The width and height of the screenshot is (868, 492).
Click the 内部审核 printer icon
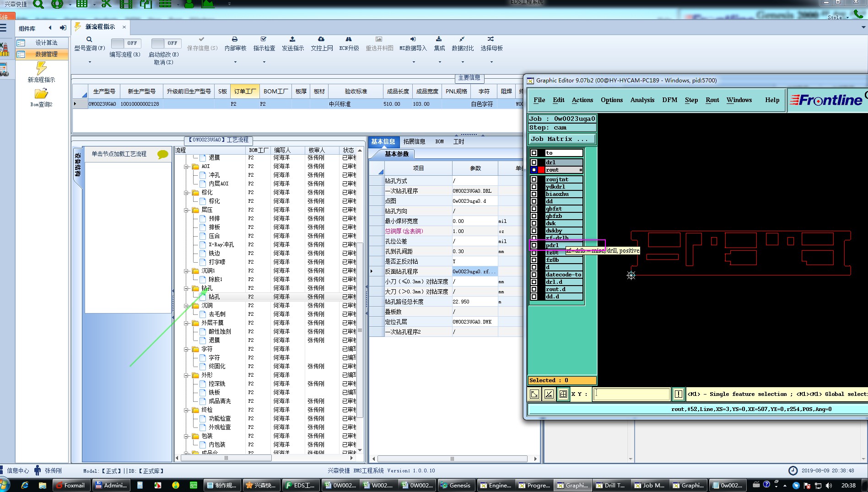click(x=235, y=39)
